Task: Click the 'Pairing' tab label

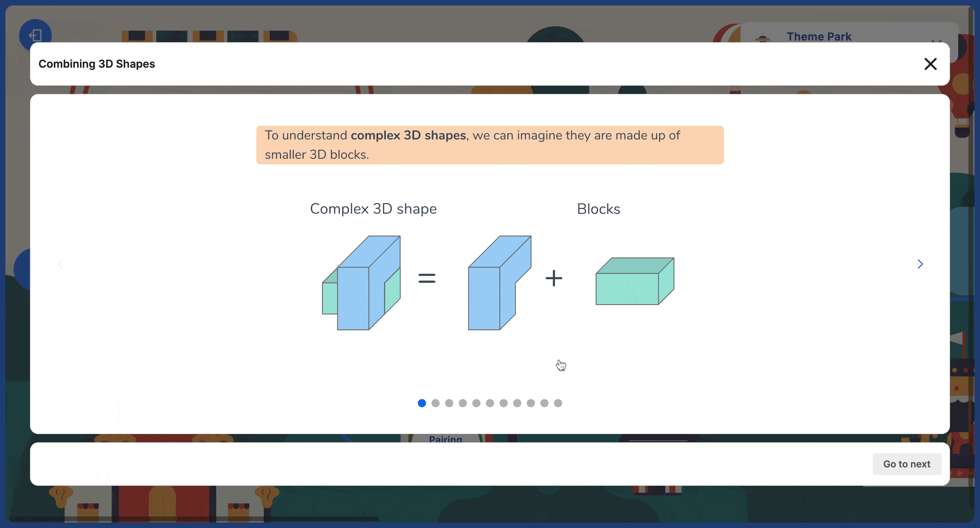Action: pyautogui.click(x=445, y=440)
